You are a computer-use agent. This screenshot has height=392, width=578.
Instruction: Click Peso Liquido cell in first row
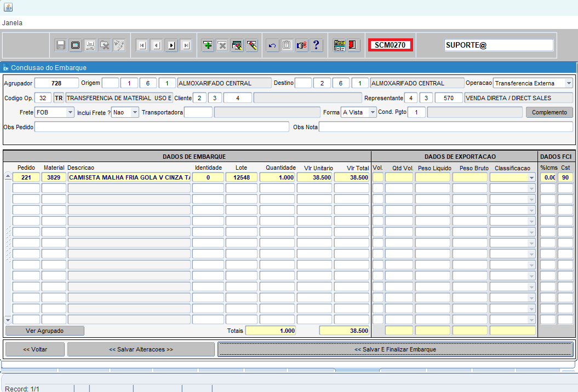coord(433,177)
